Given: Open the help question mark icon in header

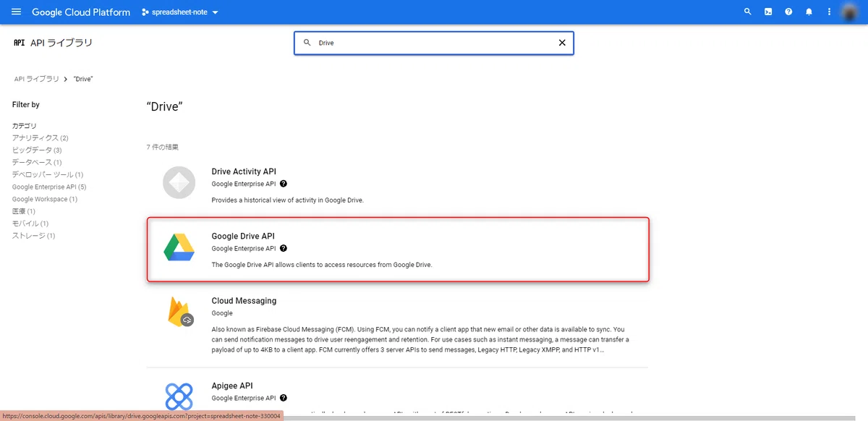Looking at the screenshot, I should click(788, 12).
